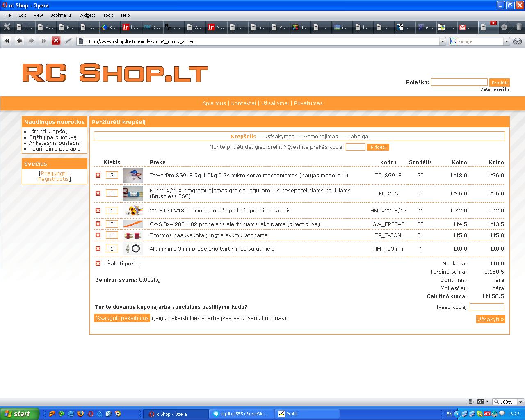Screen dimensions: 525x420
Task: Click the Paieška search input field
Action: [x=459, y=82]
